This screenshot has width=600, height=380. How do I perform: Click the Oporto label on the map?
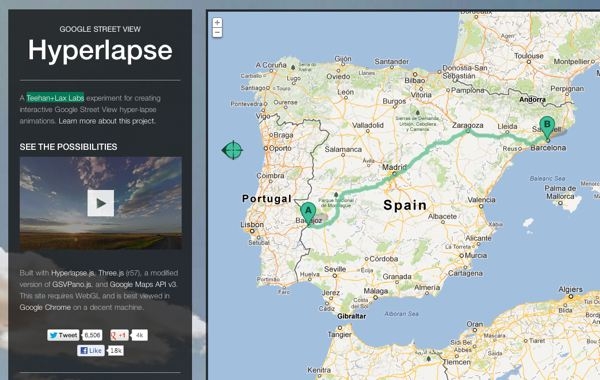(x=280, y=148)
